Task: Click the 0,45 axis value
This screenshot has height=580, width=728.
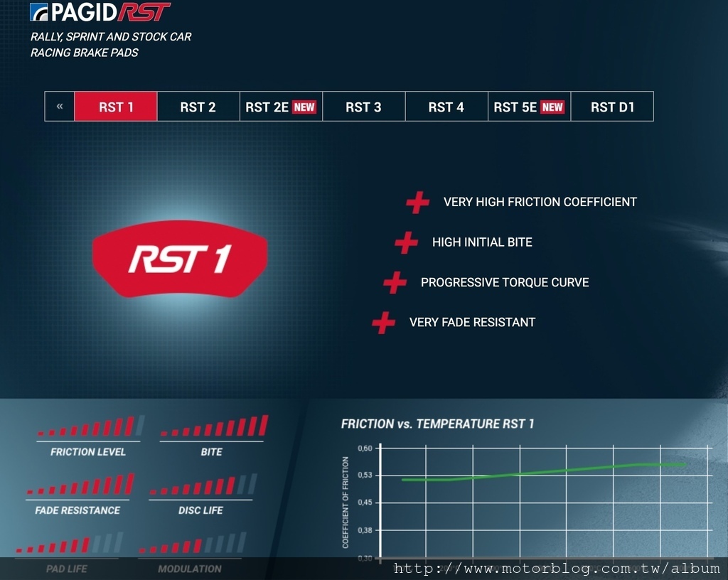Action: pyautogui.click(x=365, y=503)
